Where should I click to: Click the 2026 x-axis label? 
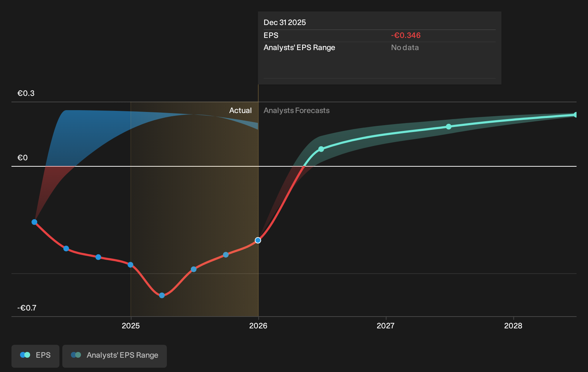[258, 326]
